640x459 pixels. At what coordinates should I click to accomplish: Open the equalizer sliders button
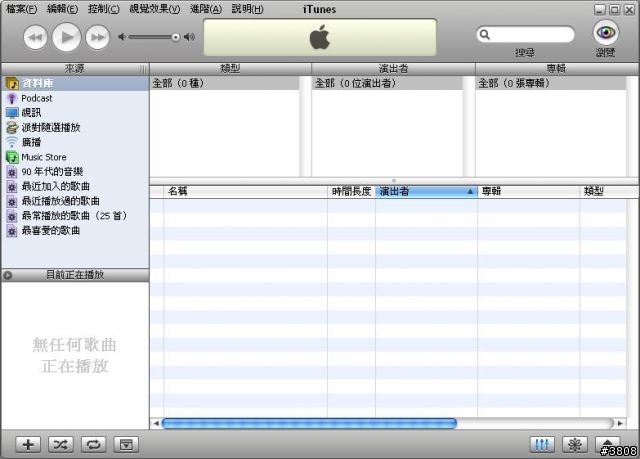point(542,444)
